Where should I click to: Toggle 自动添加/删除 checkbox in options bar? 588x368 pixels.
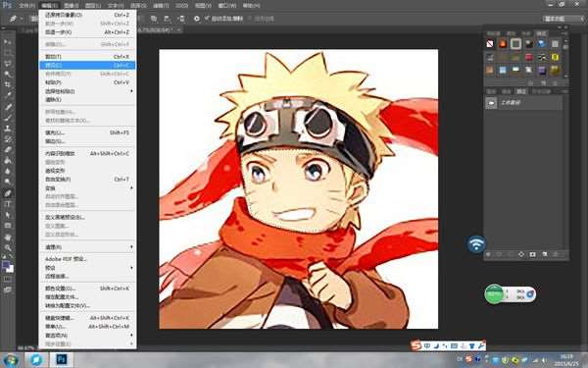[208, 19]
